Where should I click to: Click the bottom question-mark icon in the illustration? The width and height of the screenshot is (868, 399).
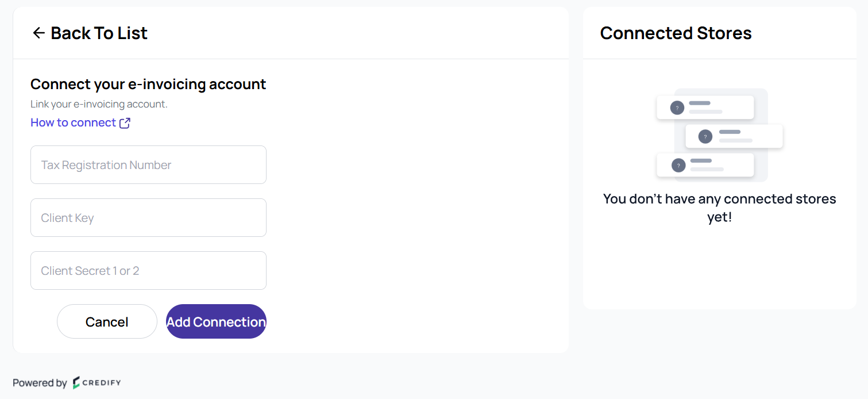678,166
